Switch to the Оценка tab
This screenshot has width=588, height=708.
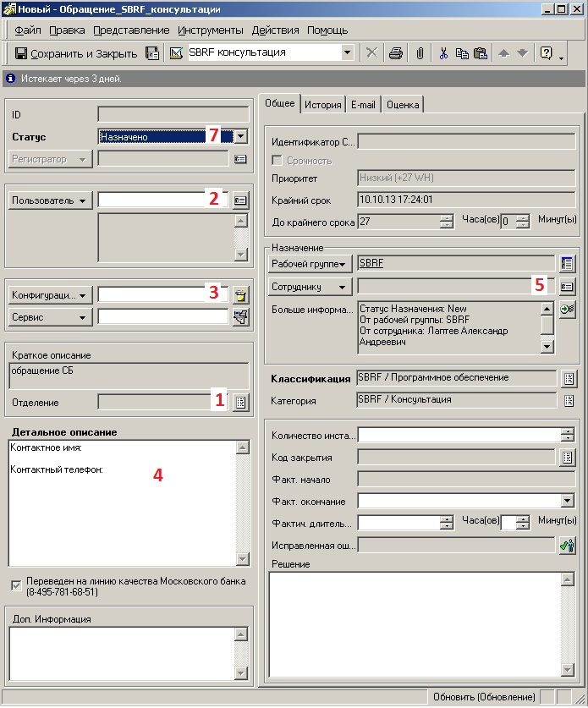click(x=403, y=105)
